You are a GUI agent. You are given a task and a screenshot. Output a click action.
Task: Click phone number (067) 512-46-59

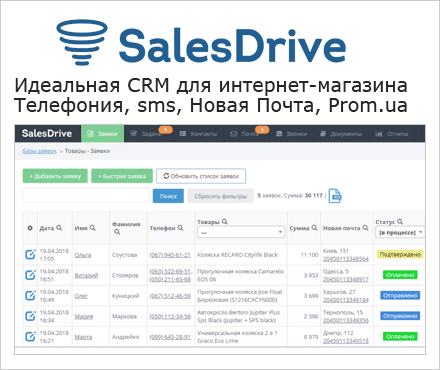(x=170, y=296)
